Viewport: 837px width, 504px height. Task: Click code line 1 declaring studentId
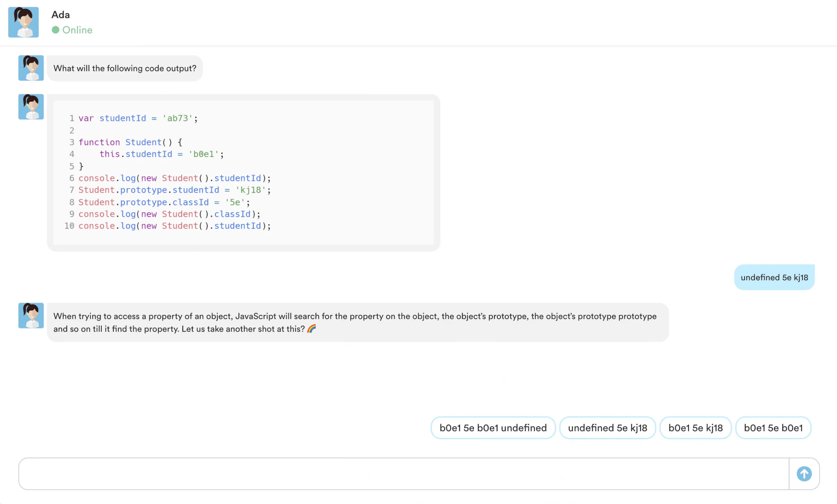pos(138,118)
